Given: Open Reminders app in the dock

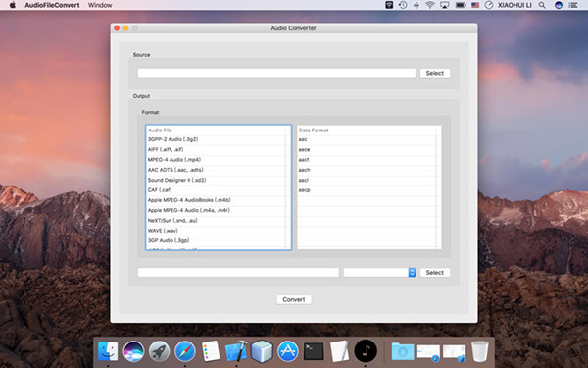Looking at the screenshot, I should tap(211, 351).
